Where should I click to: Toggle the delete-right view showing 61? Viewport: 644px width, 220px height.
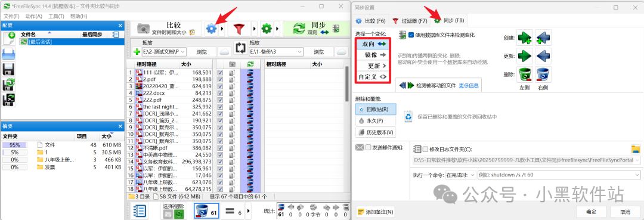pyautogui.click(x=206, y=212)
